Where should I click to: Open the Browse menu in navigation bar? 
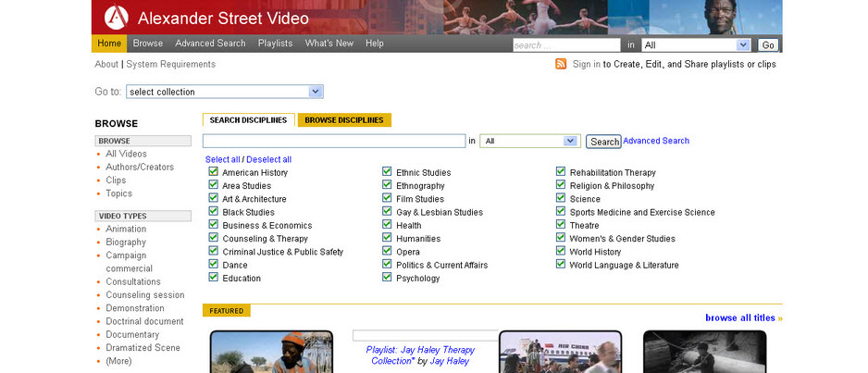148,44
